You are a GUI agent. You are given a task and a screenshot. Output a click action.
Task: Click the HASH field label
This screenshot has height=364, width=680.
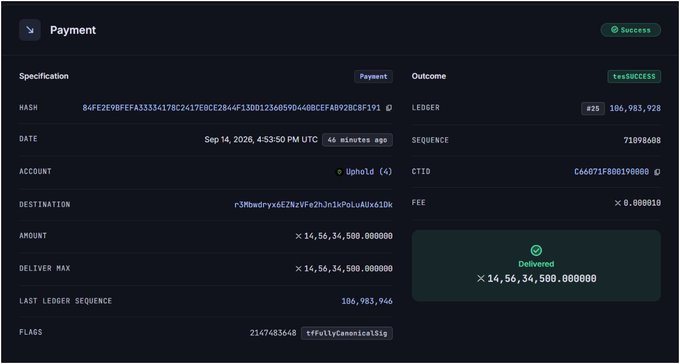[x=28, y=107]
